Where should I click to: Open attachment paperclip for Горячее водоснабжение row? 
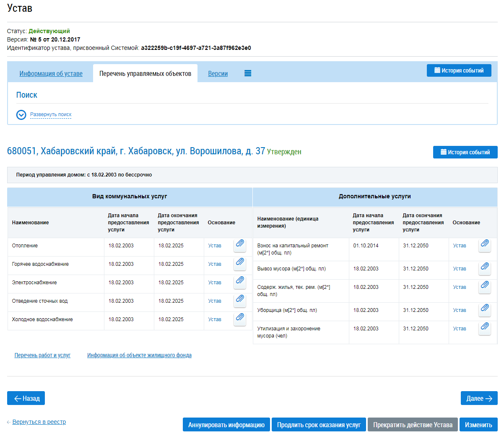[240, 264]
